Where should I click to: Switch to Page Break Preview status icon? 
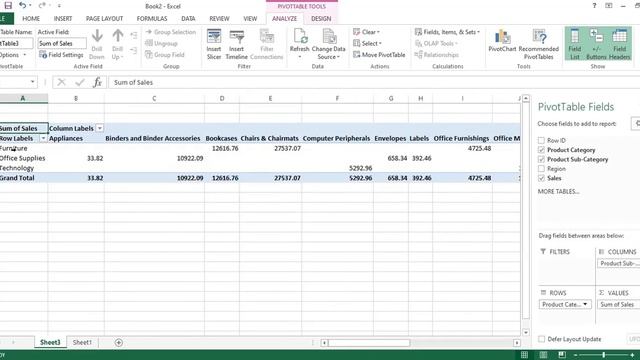pyautogui.click(x=562, y=355)
